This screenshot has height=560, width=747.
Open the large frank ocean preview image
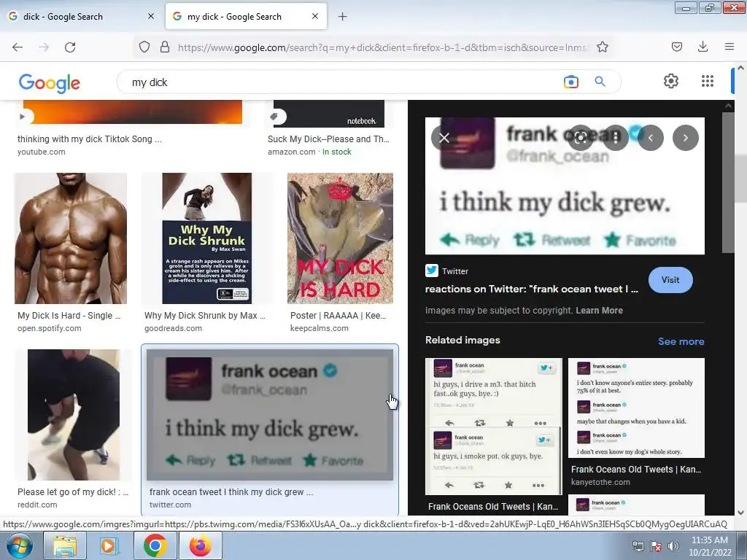(565, 186)
